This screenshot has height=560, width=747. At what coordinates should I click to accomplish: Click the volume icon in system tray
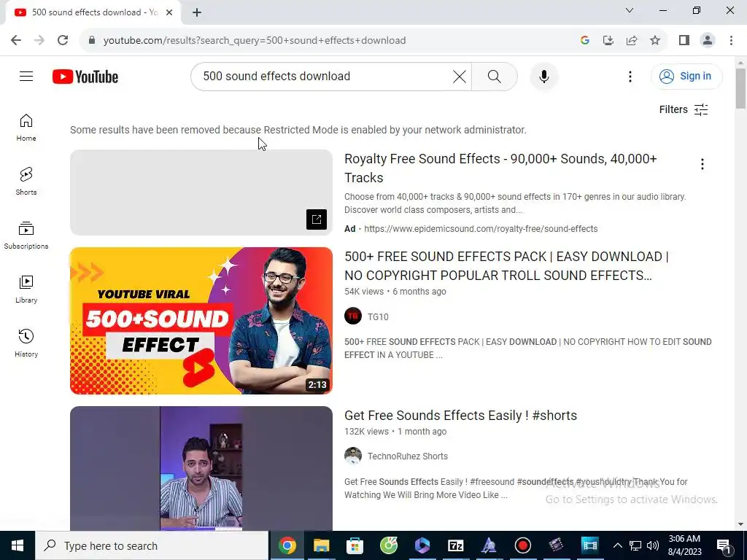click(x=653, y=545)
